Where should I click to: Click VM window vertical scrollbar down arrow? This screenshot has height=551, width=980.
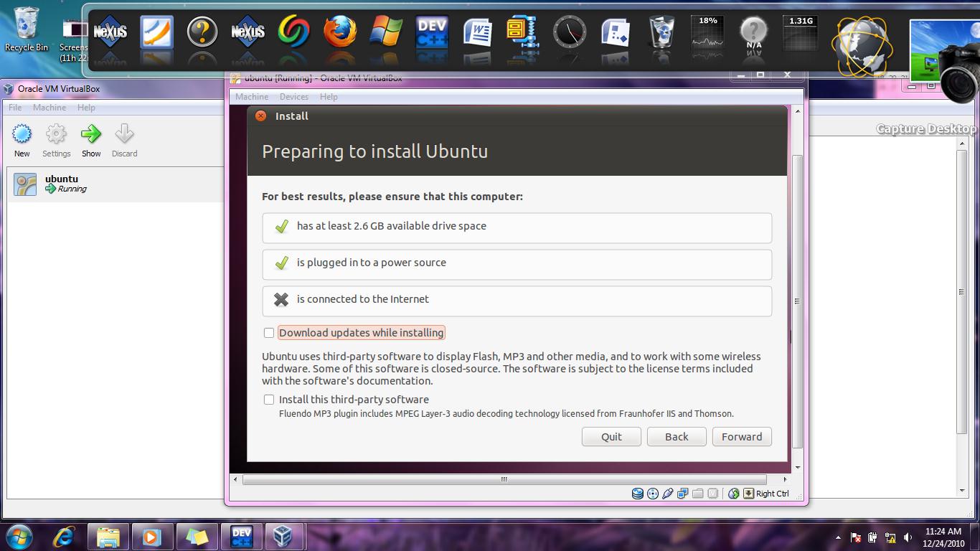797,467
